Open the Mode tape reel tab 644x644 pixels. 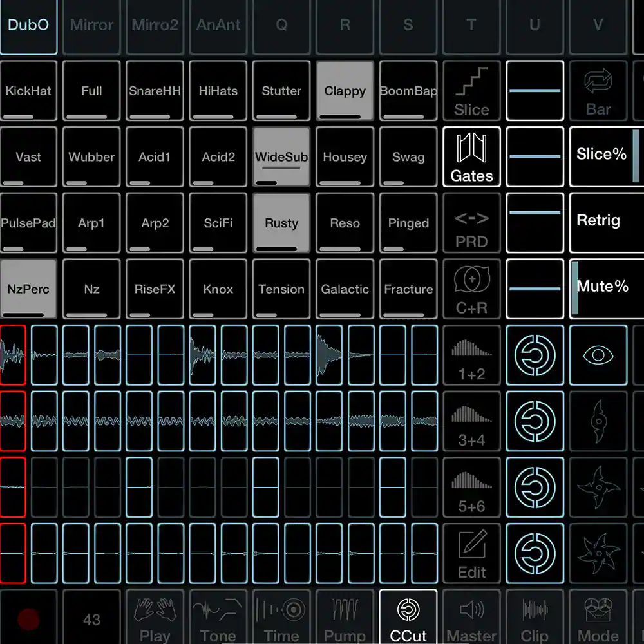(598, 618)
